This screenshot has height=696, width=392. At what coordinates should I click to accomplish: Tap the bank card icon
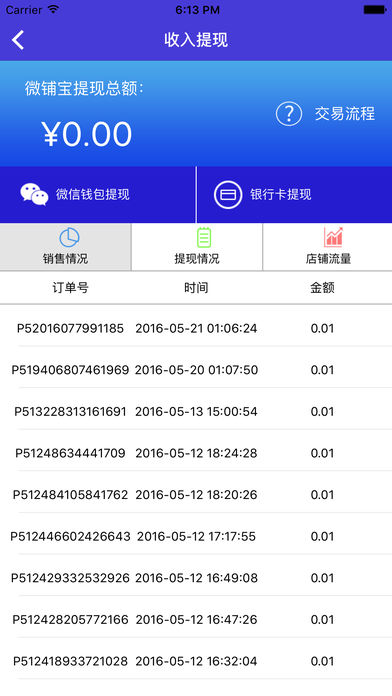(x=228, y=194)
